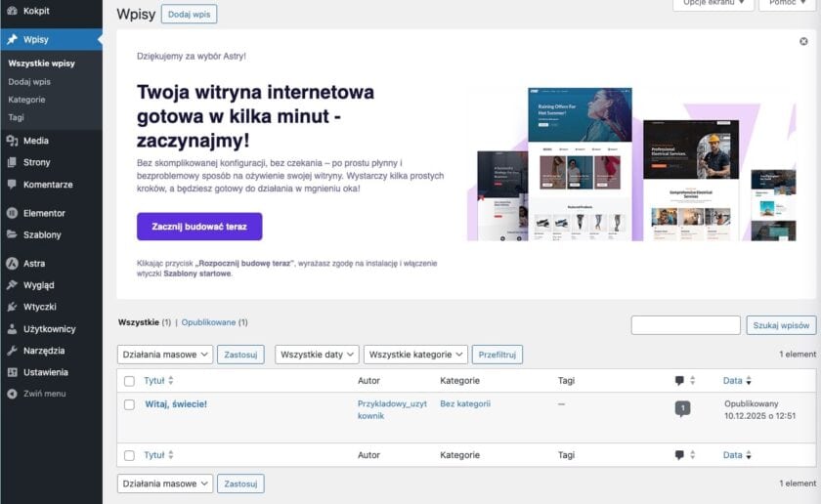
Task: Click the Komentarze speech bubble icon
Action: [x=12, y=185]
